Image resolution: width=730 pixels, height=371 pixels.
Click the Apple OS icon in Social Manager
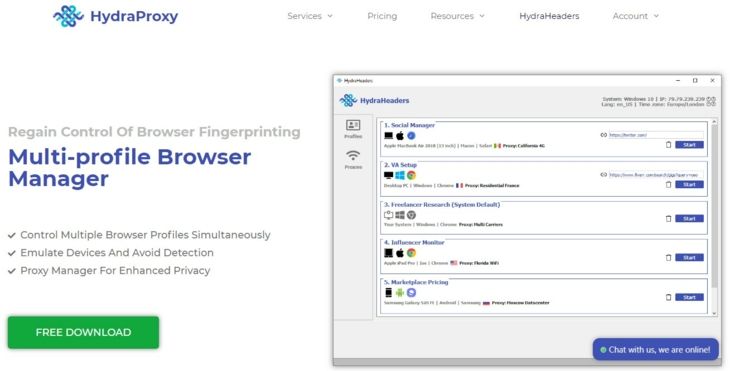(x=400, y=136)
